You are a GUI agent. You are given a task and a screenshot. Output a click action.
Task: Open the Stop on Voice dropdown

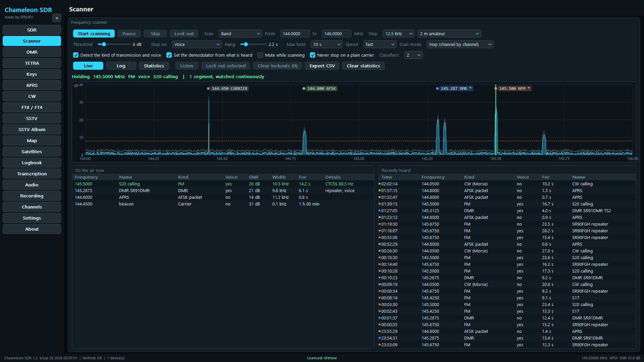pyautogui.click(x=197, y=45)
